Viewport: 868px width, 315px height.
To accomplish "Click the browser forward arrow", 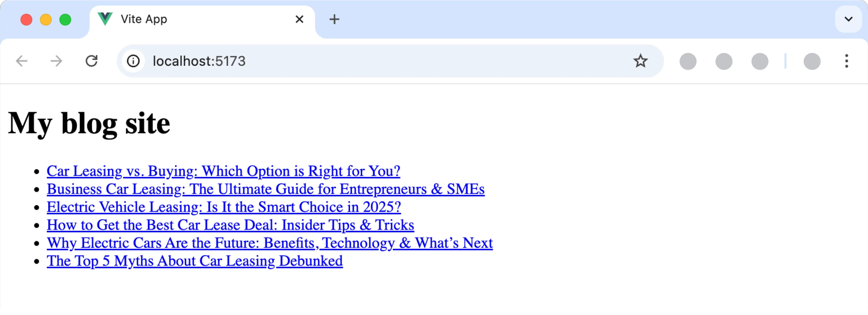I will [x=56, y=61].
